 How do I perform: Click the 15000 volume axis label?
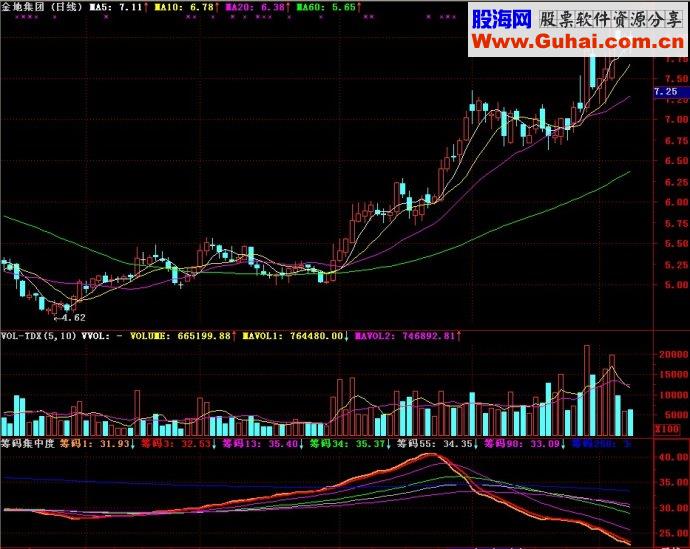pos(673,374)
